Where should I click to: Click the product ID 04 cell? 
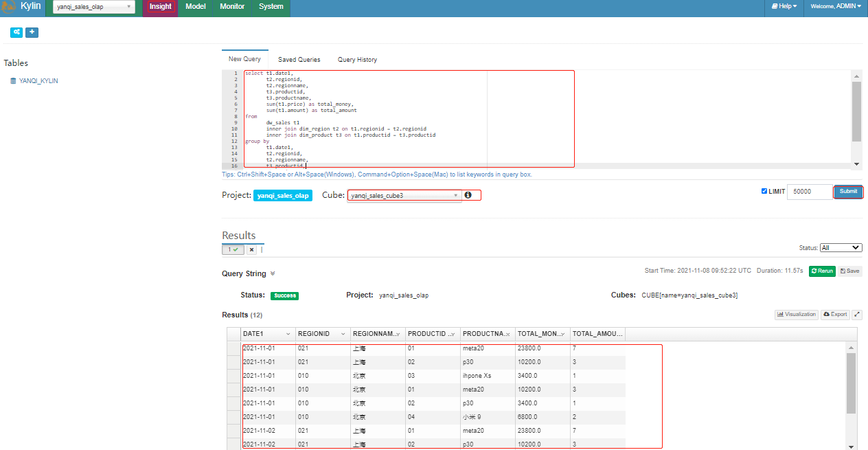(x=433, y=417)
